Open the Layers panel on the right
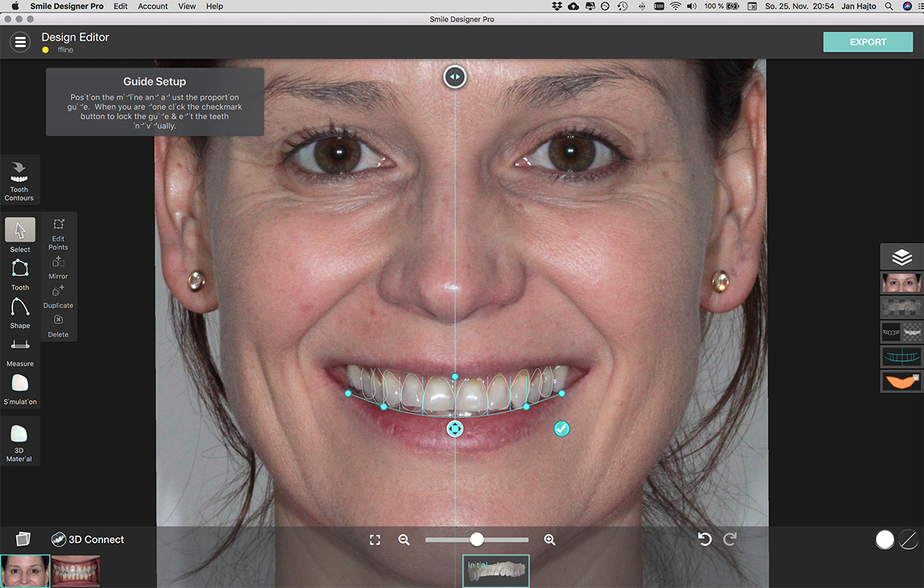The width and height of the screenshot is (924, 588). pos(901,256)
